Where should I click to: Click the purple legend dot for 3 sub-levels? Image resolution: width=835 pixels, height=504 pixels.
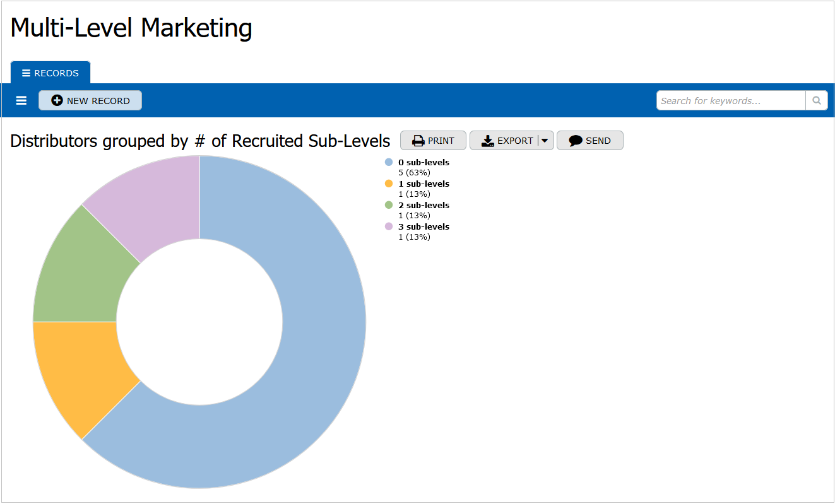click(x=389, y=226)
